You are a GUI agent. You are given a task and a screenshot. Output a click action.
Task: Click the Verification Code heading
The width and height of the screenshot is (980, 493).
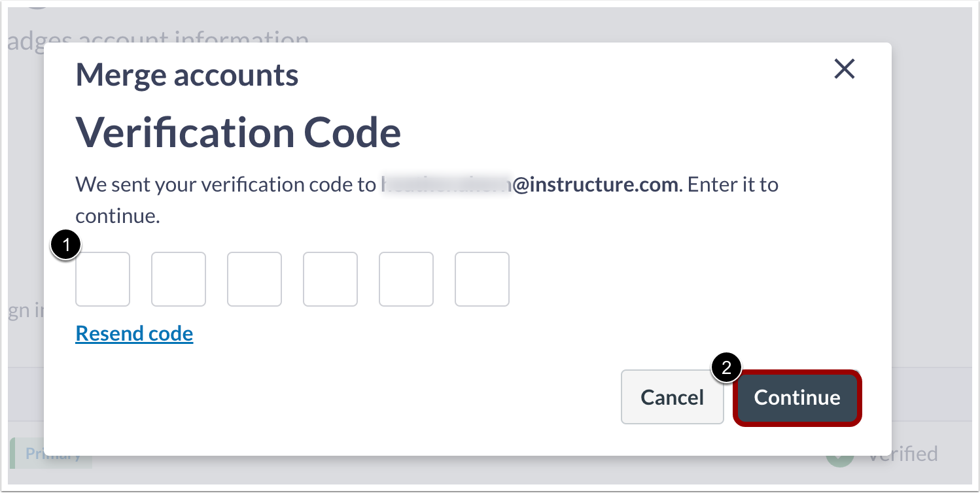239,132
